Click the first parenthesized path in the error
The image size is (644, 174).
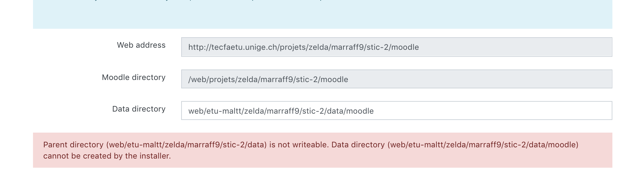186,145
